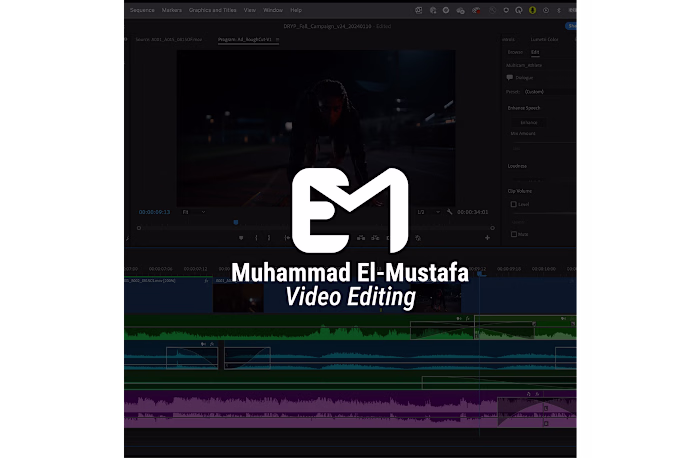This screenshot has width=700, height=458.
Task: Click the timeline ruler at 00:00:07:12
Action: pyautogui.click(x=196, y=269)
